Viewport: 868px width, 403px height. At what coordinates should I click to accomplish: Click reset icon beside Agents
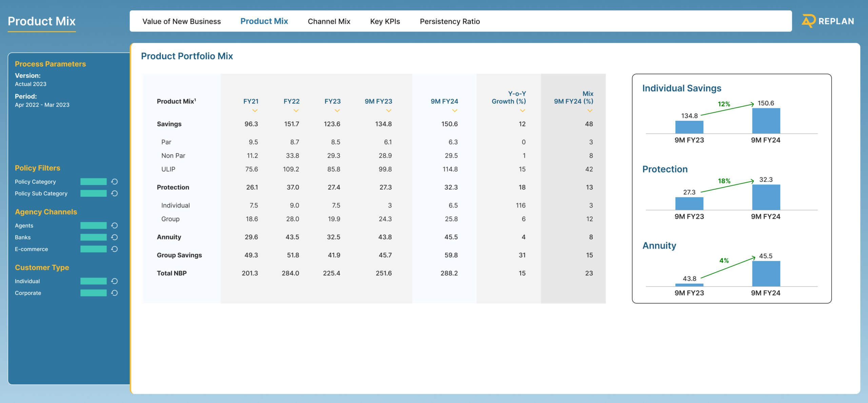pyautogui.click(x=115, y=226)
